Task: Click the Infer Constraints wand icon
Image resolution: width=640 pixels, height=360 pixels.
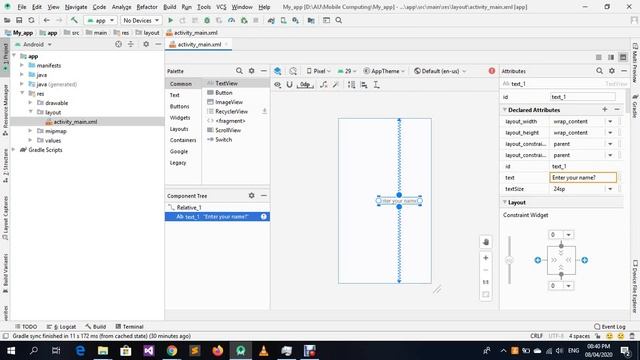Action: (x=336, y=84)
